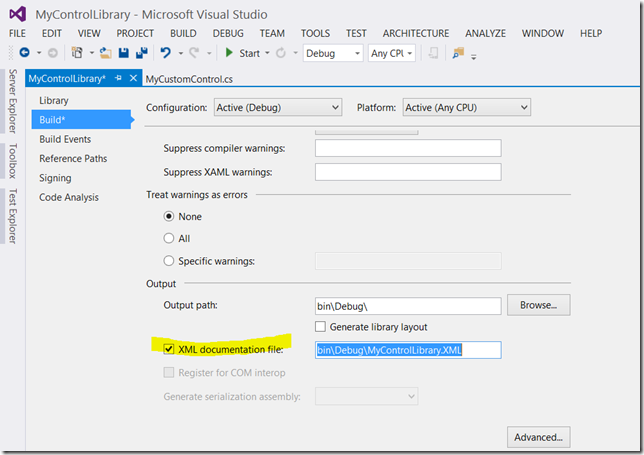
Task: Open the VIEW menu
Action: click(89, 33)
